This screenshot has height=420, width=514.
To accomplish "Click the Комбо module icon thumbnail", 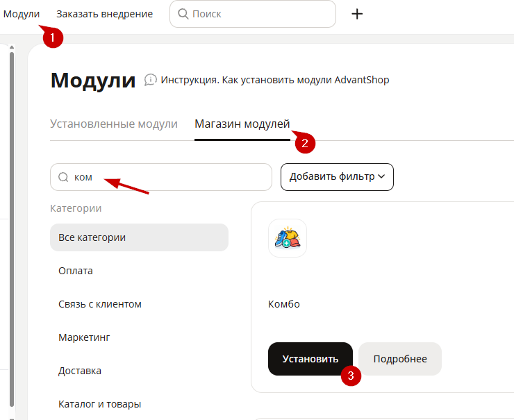I will click(288, 238).
